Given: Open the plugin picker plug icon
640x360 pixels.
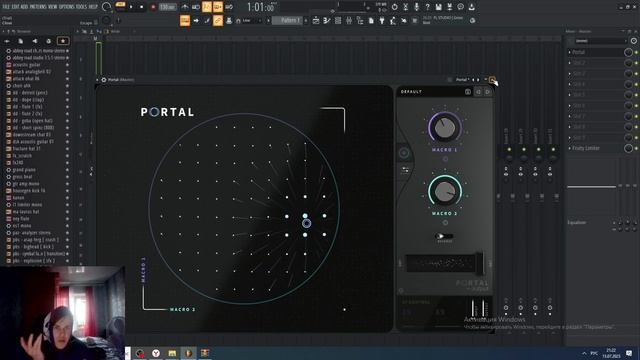Looking at the screenshot, I should coord(382,20).
